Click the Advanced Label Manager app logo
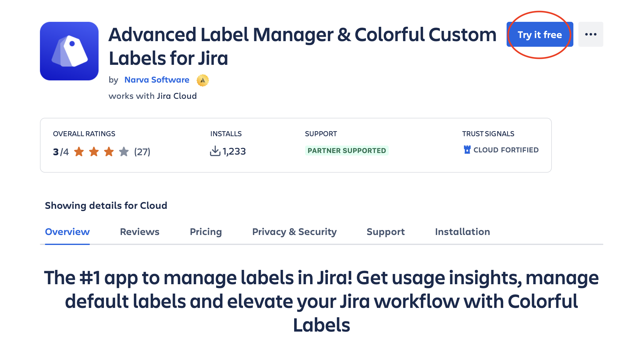 [69, 51]
